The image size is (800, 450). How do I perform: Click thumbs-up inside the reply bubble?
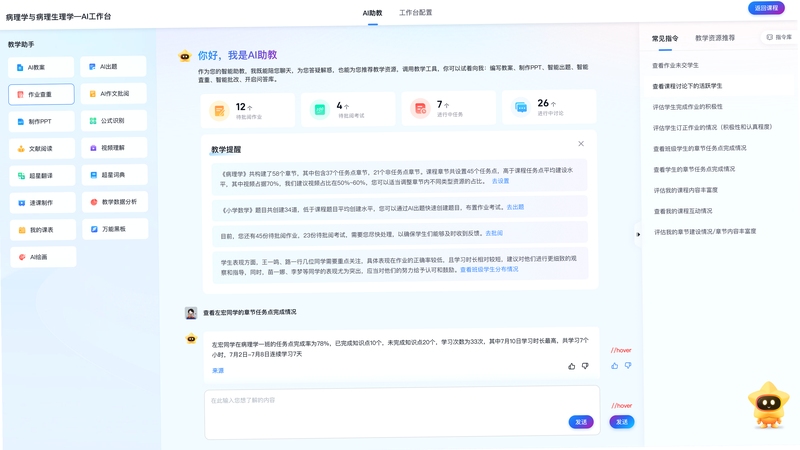point(571,366)
